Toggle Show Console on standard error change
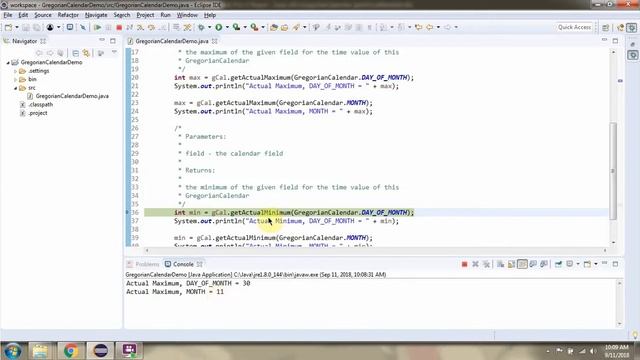The image size is (640, 360). click(x=544, y=264)
